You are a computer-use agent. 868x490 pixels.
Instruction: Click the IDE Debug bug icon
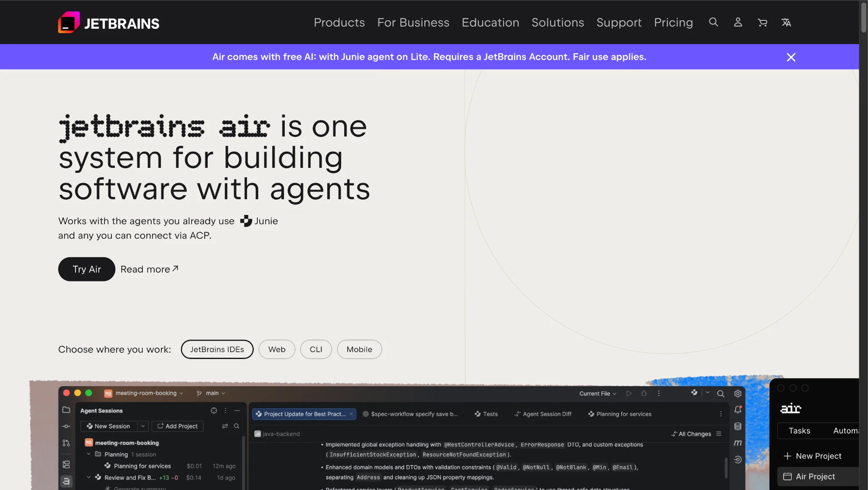pos(644,393)
